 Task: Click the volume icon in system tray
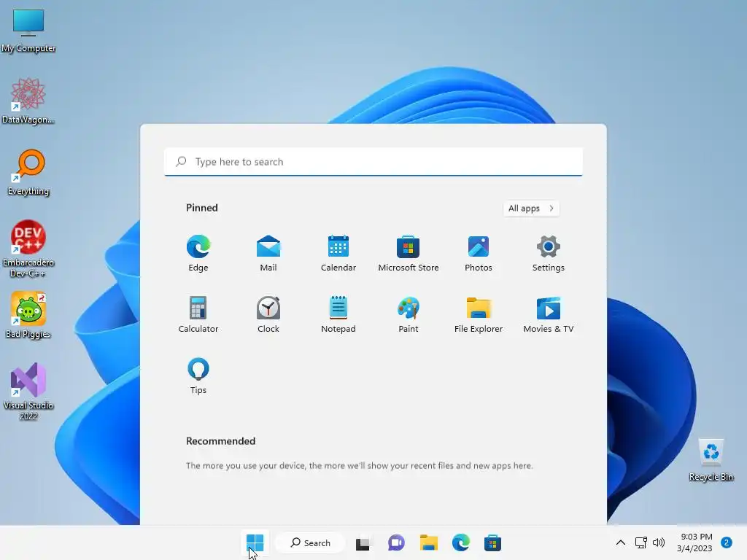pyautogui.click(x=659, y=542)
